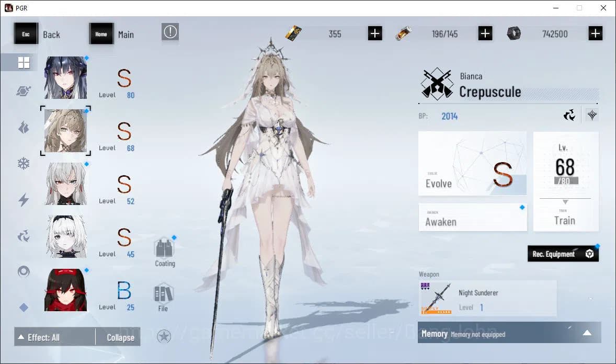
Task: Click the Lv 68/80 progress bar
Action: [565, 181]
